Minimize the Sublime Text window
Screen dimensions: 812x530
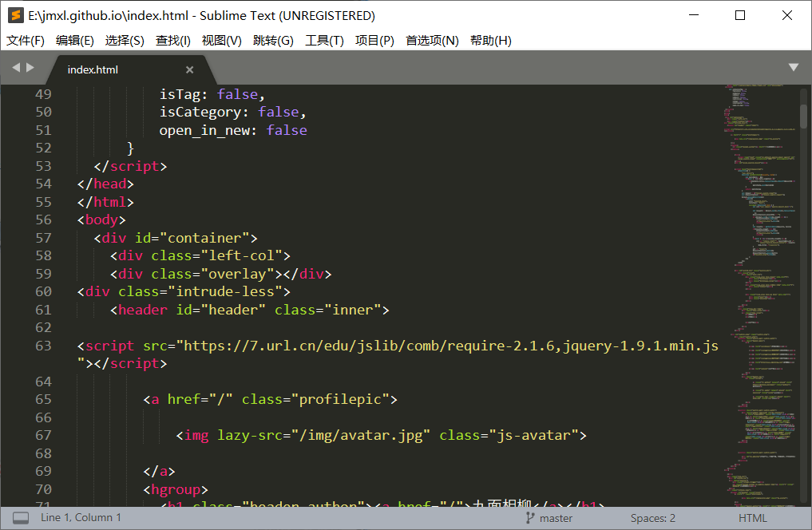click(694, 15)
